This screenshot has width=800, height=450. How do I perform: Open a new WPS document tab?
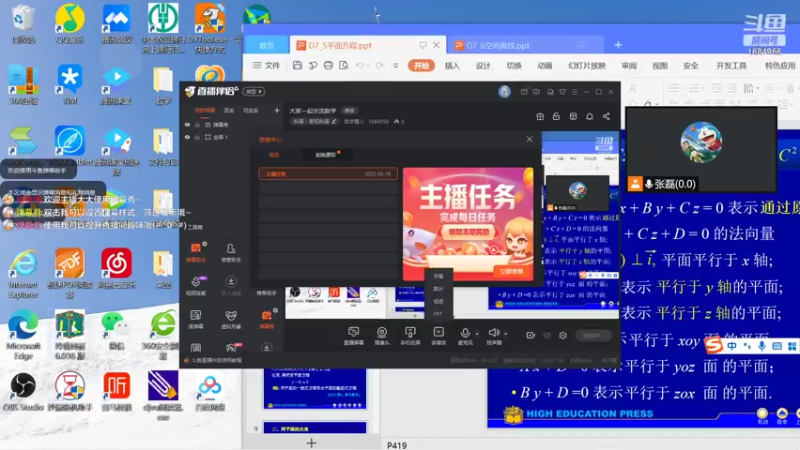[618, 45]
